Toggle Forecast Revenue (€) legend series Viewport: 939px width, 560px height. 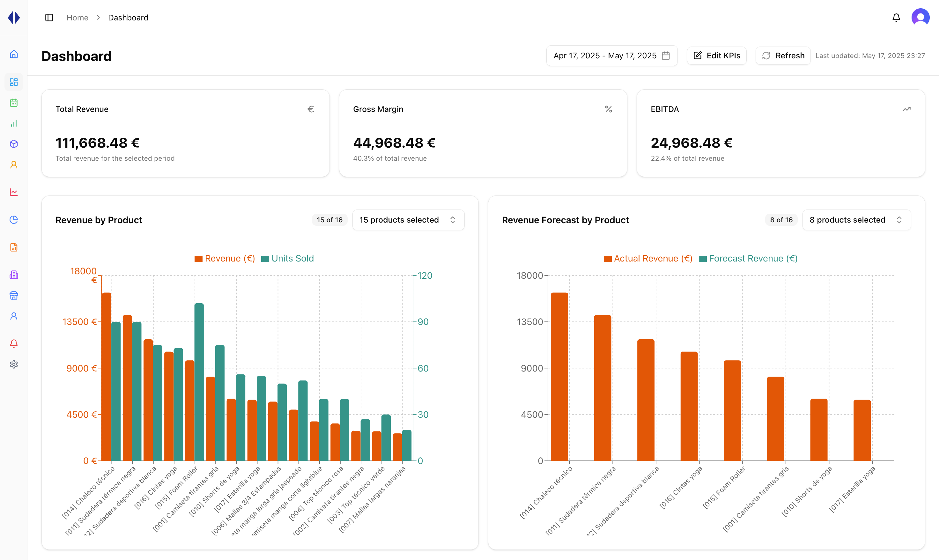point(748,259)
